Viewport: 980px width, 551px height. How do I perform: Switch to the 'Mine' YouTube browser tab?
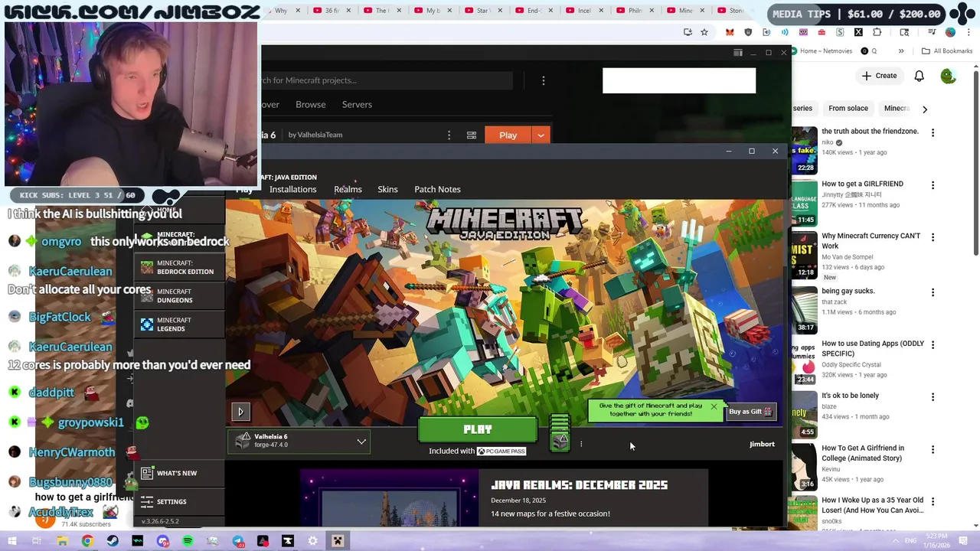(x=680, y=11)
